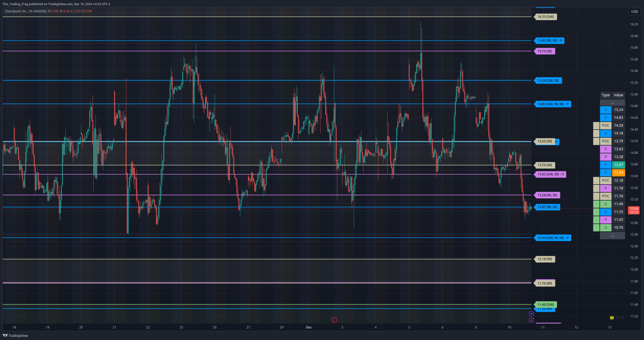This screenshot has width=644, height=340.
Task: Click the '25' date on the time axis
Action: click(x=181, y=328)
